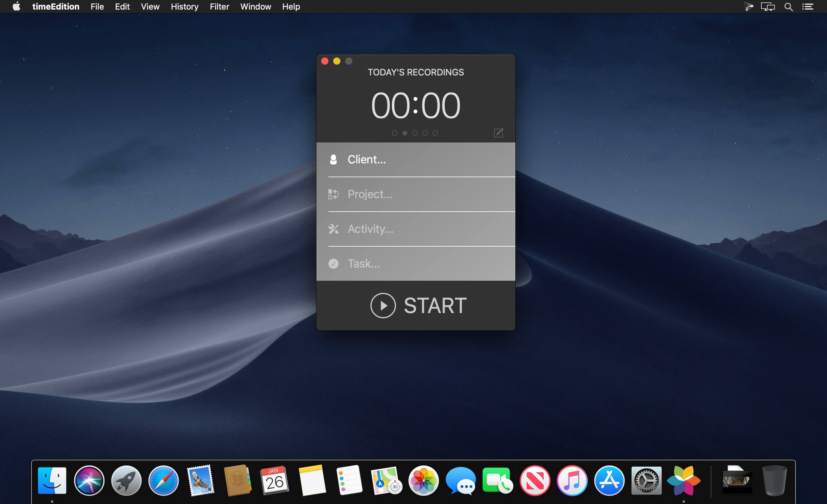Select the fifth page indicator dot
This screenshot has height=504, width=827.
coord(435,133)
